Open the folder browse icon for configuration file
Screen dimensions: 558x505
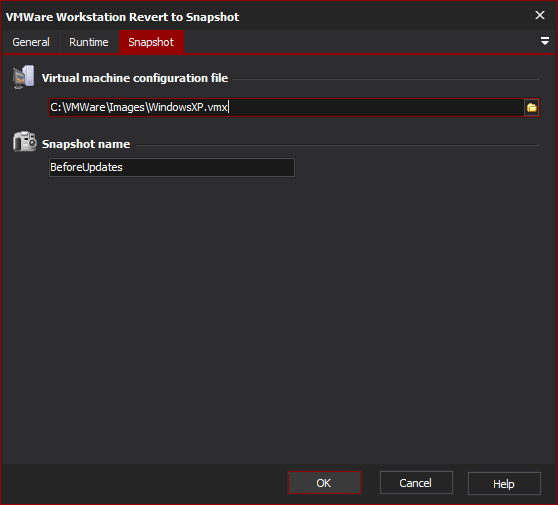pyautogui.click(x=532, y=107)
